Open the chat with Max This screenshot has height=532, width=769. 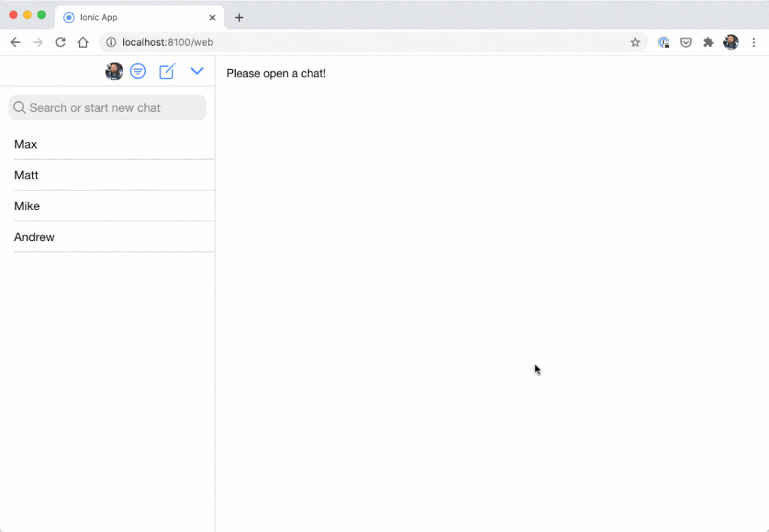(107, 144)
